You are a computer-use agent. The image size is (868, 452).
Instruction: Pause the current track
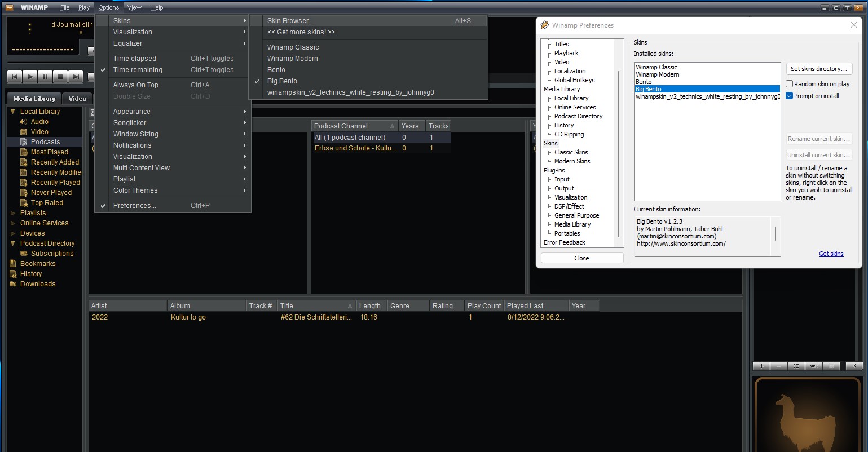pyautogui.click(x=45, y=77)
